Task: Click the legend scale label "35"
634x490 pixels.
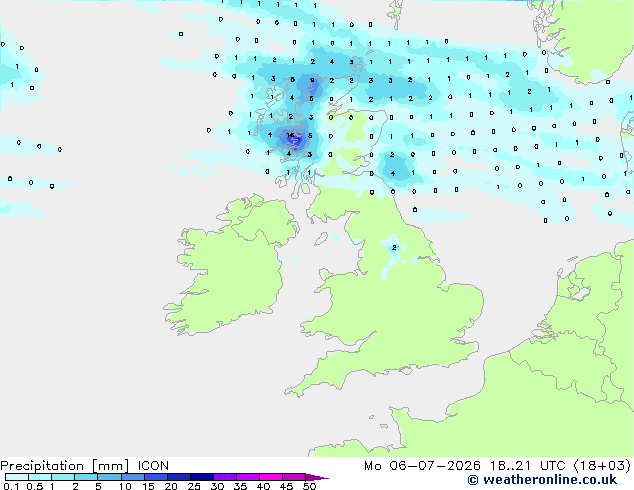Action: click(x=240, y=486)
